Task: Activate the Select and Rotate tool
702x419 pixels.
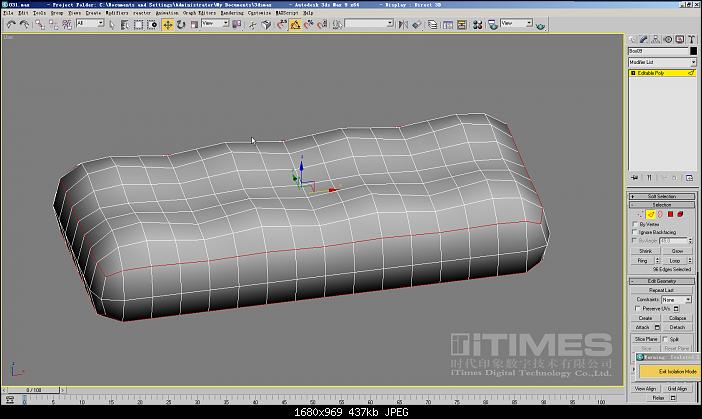Action: (x=181, y=25)
